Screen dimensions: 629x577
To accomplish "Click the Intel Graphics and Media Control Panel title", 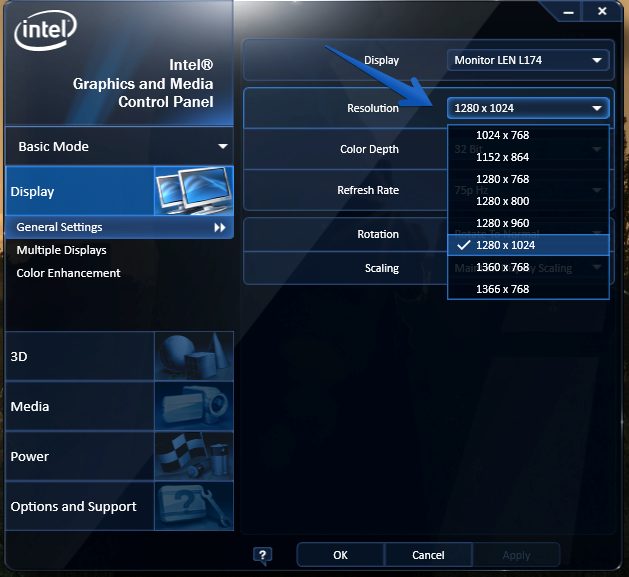I will click(x=143, y=83).
